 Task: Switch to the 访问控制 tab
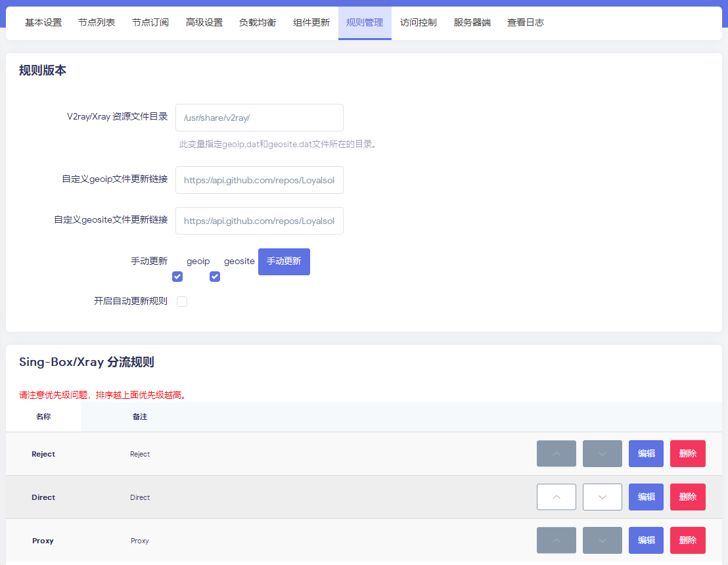pos(418,23)
